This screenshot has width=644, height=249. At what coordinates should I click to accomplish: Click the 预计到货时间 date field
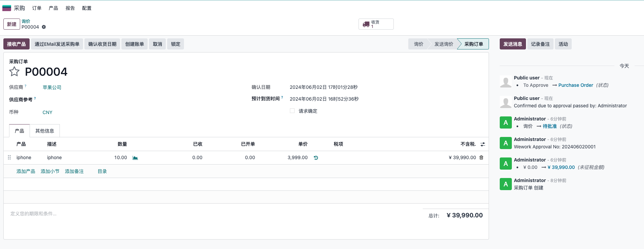(324, 99)
